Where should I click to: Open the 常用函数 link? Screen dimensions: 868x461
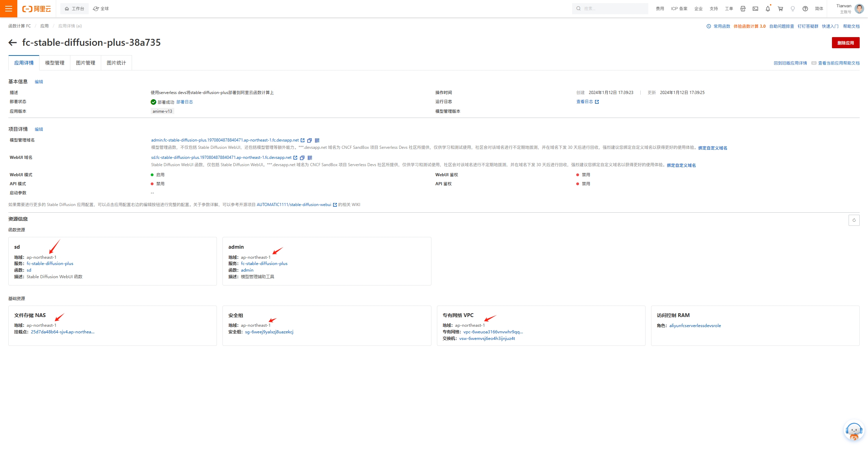(721, 26)
